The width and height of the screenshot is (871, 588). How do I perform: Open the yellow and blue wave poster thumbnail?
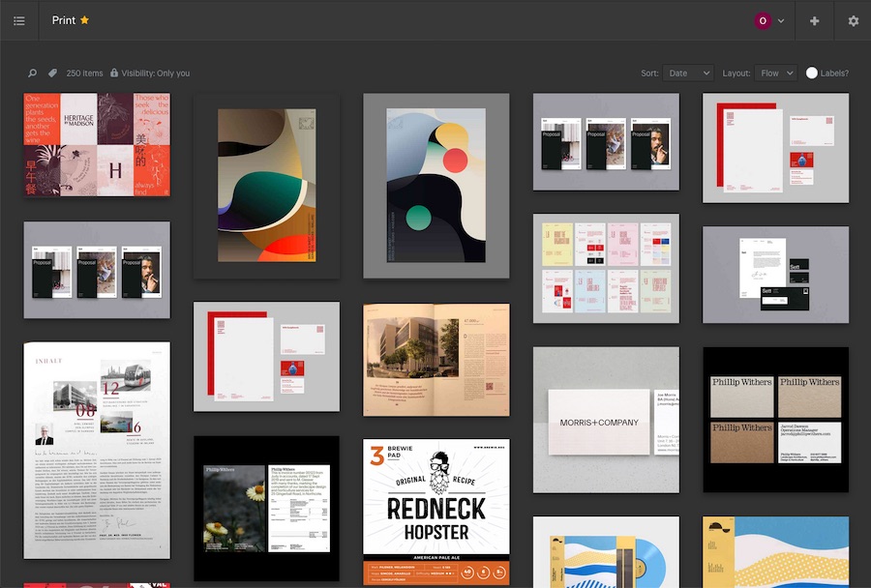(x=775, y=552)
